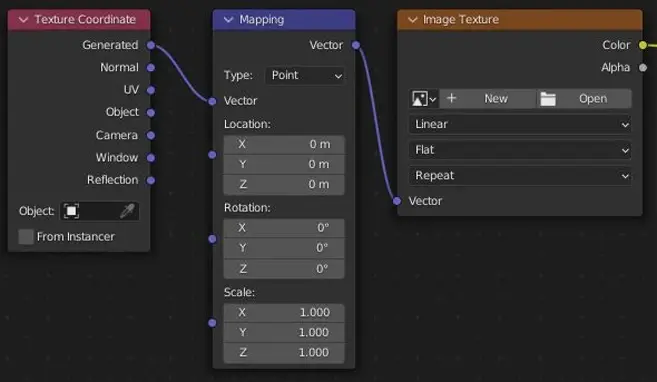Collapse the Image Texture node
Screen dimensions: 657x382
(x=413, y=20)
